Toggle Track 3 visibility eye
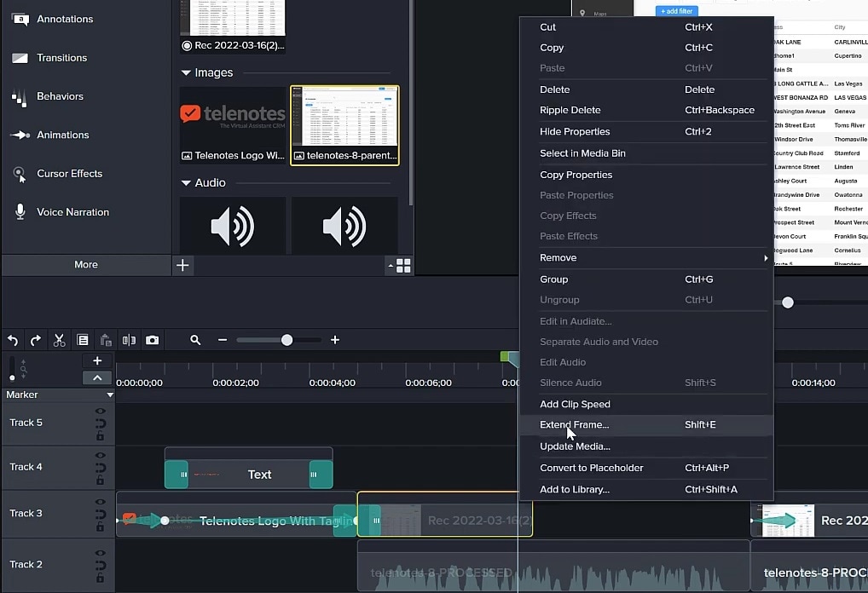Screen dimensions: 868x593 tap(101, 503)
